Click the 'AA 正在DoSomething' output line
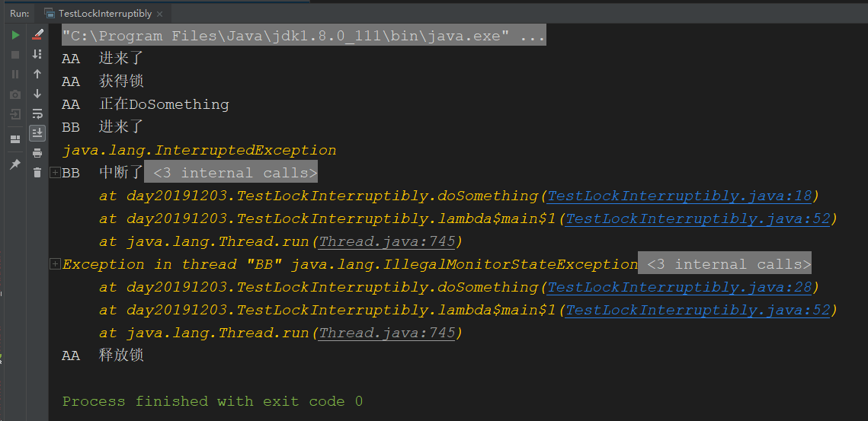 (146, 104)
